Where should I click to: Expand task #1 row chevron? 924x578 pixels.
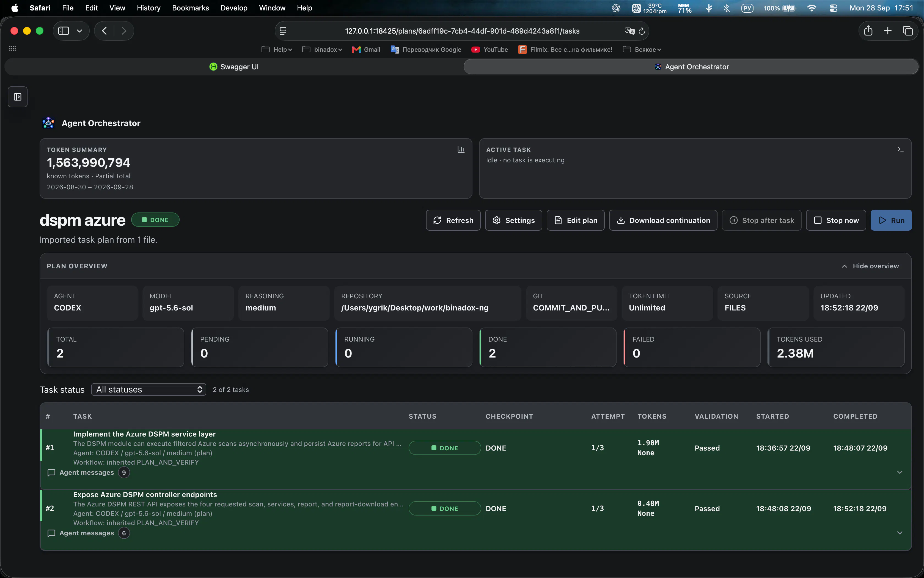[900, 473]
